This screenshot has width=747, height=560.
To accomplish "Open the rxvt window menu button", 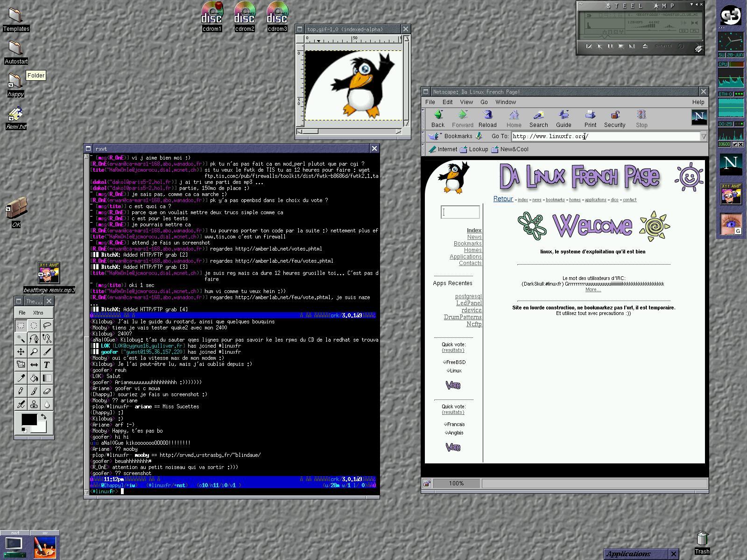I will pyautogui.click(x=88, y=148).
